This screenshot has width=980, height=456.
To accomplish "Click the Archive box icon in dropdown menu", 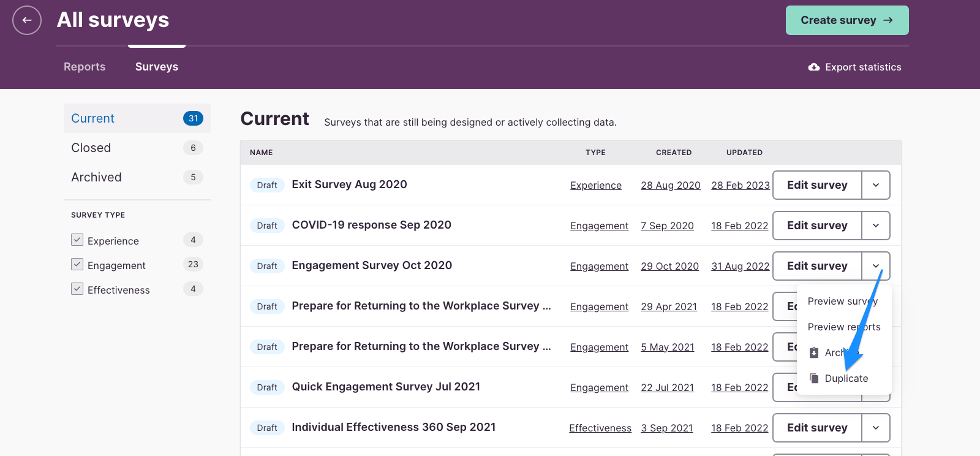I will coord(814,352).
